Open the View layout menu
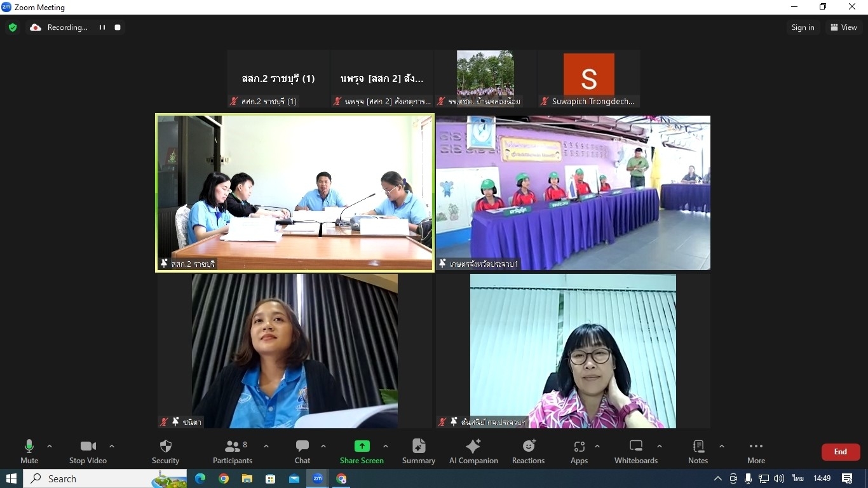 844,27
